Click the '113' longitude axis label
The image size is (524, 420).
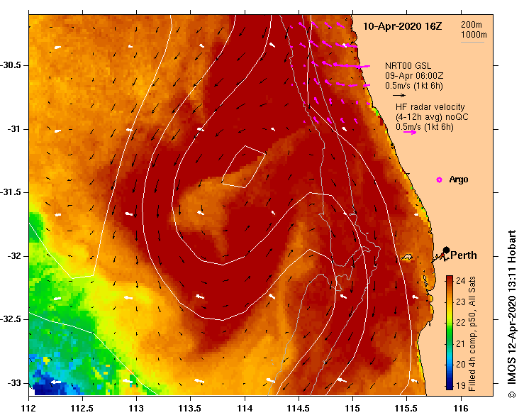(136, 409)
